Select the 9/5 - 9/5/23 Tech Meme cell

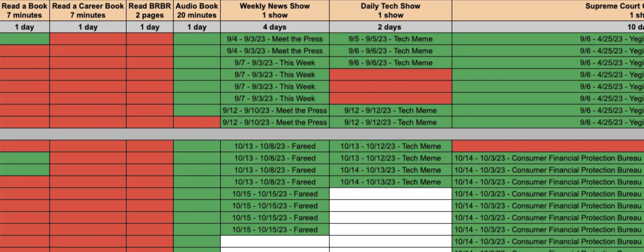click(391, 39)
